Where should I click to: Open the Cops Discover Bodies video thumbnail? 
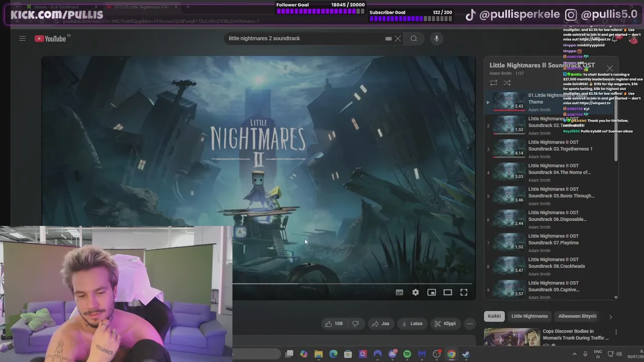512,337
